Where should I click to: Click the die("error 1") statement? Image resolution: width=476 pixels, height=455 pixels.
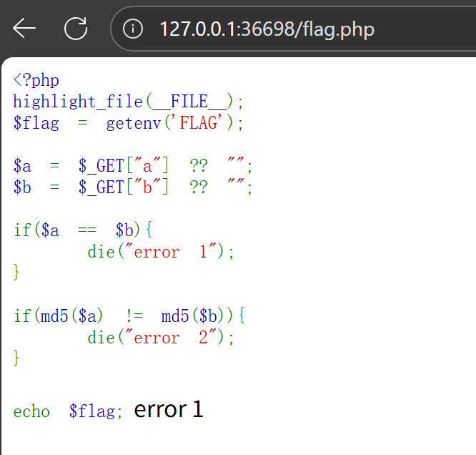[161, 252]
